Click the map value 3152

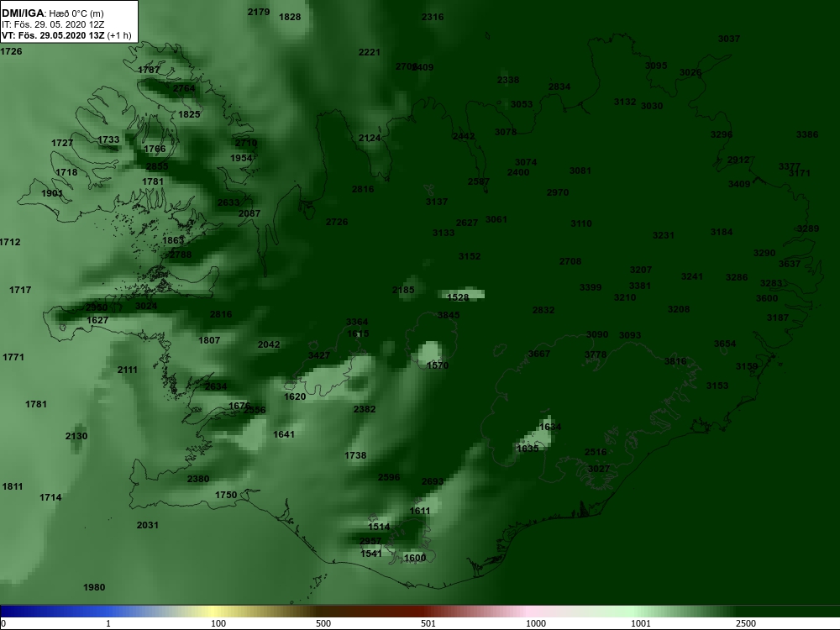point(470,256)
